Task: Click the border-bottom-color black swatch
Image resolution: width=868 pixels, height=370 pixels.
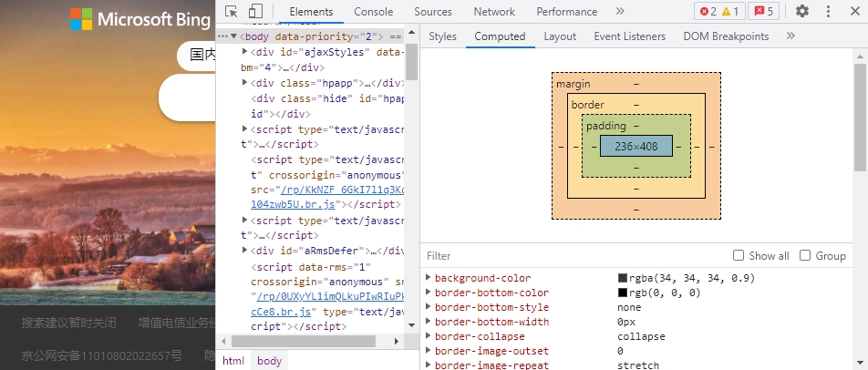Action: [x=623, y=293]
